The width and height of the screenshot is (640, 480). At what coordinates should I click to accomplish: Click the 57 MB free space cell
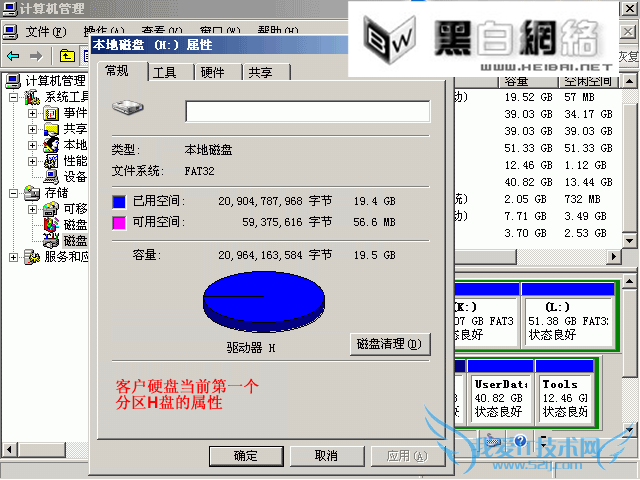click(579, 98)
